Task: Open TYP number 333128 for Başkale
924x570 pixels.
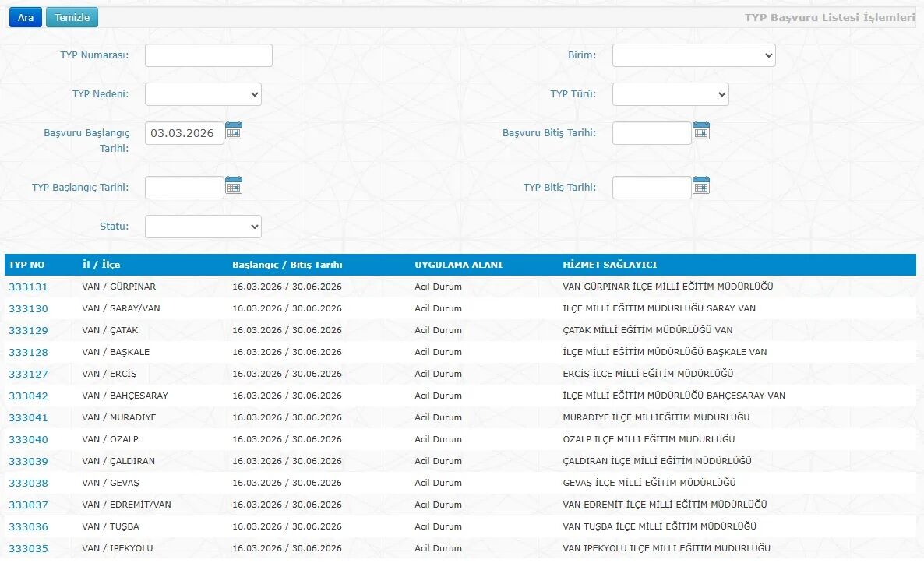Action: tap(28, 352)
